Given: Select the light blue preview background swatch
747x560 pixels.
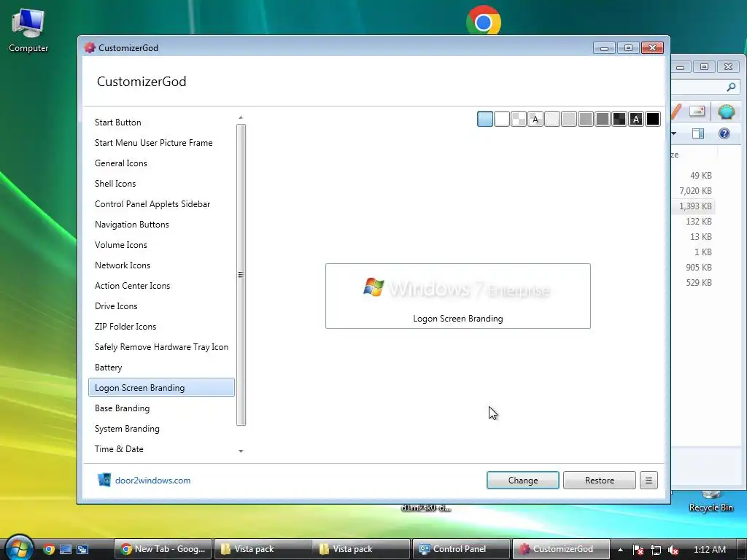Looking at the screenshot, I should (x=485, y=119).
